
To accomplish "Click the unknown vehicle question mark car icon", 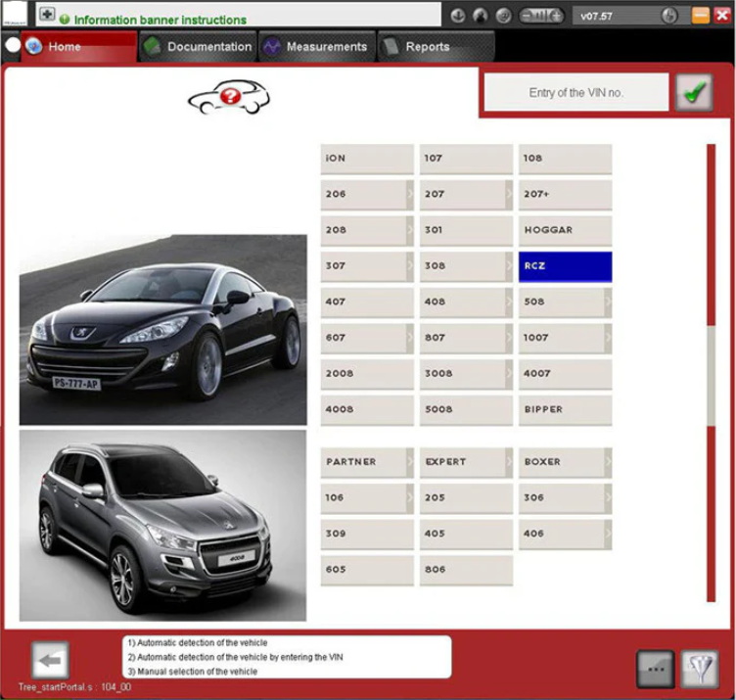I will [x=230, y=97].
